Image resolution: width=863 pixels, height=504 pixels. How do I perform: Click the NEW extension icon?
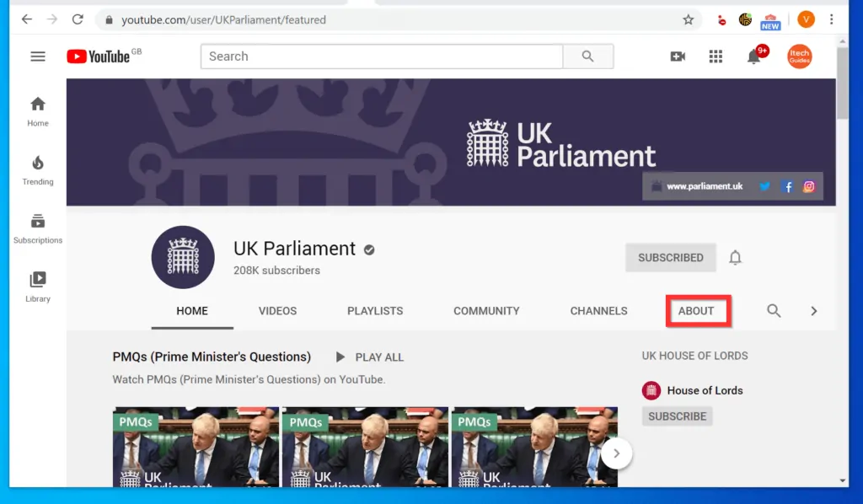tap(770, 22)
